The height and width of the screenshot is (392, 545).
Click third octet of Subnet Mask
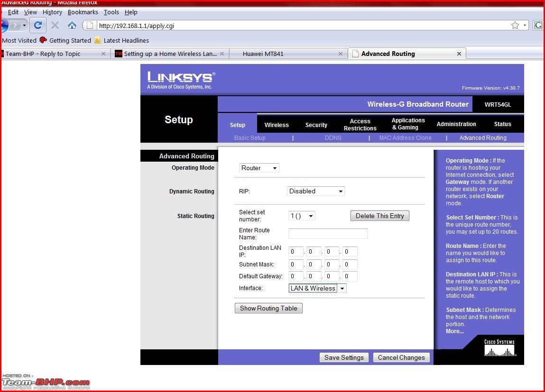pyautogui.click(x=332, y=264)
